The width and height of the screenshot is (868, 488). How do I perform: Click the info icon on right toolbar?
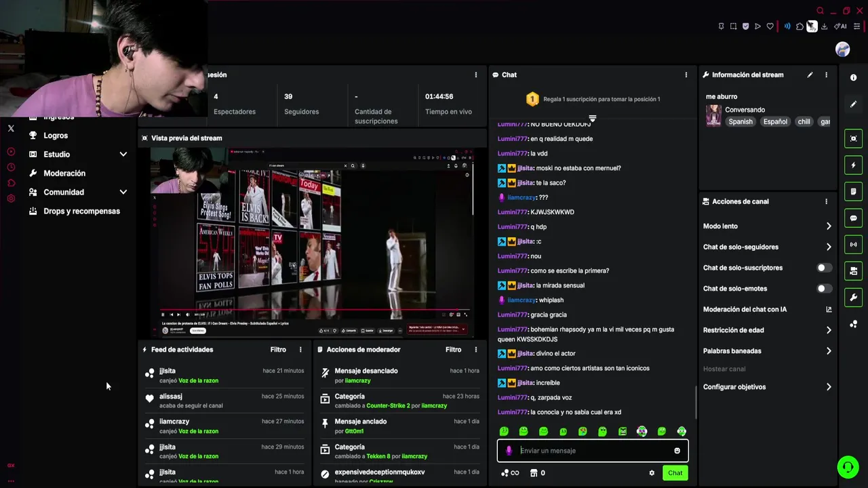(x=853, y=77)
